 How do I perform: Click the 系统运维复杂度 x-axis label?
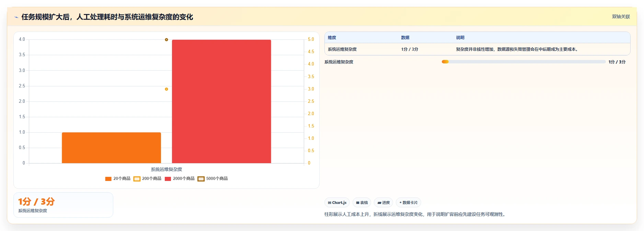pos(166,169)
